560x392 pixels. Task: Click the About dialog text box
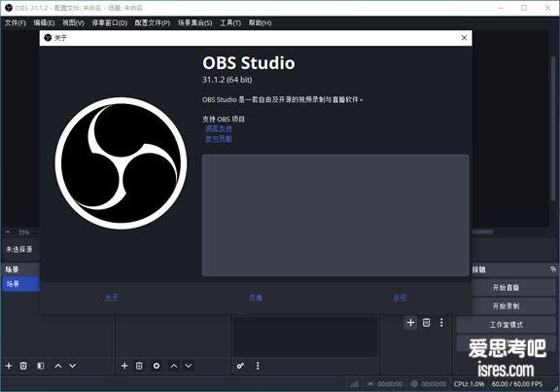coord(335,215)
